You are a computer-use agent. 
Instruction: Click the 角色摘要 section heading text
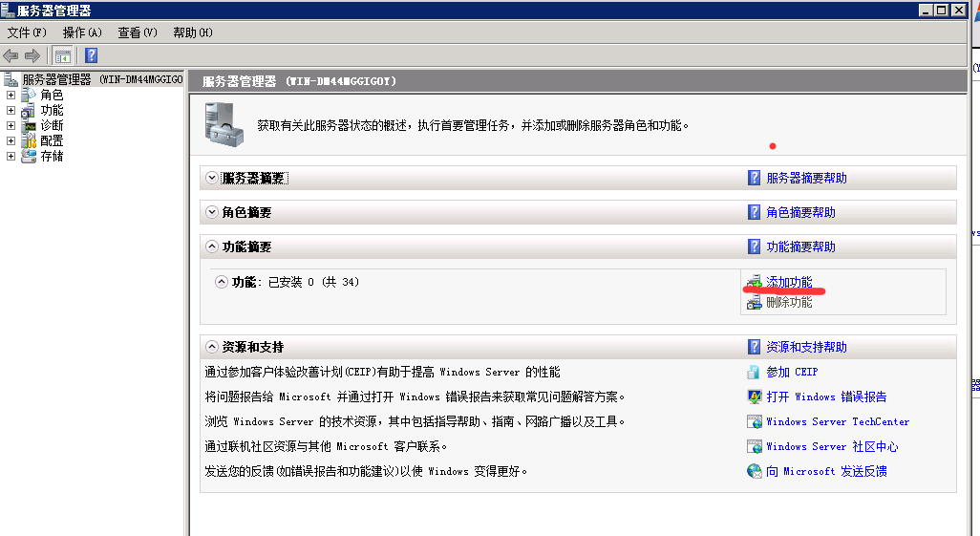tap(246, 213)
